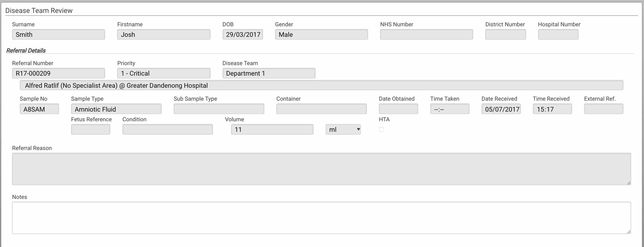Click the Time Received label
The image size is (644, 247).
coord(551,99)
